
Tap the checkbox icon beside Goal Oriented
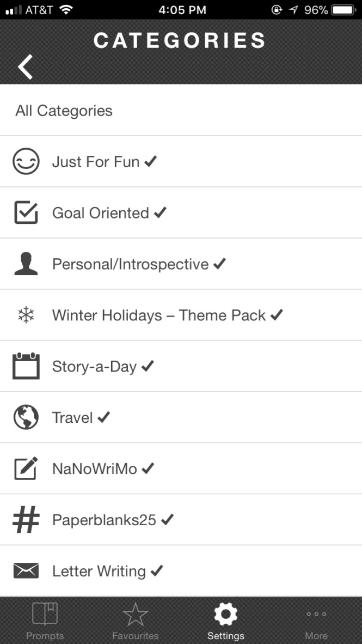(26, 212)
